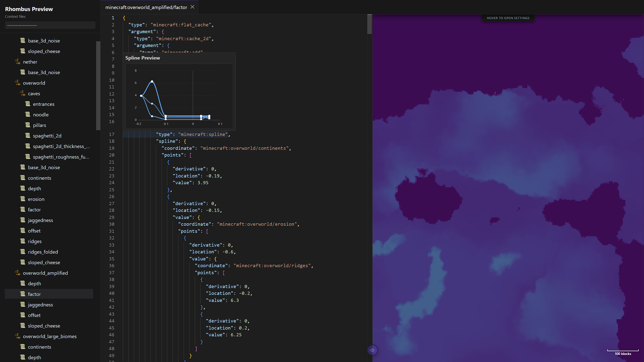
Task: Open continents under the overworld folder
Action: click(x=39, y=178)
